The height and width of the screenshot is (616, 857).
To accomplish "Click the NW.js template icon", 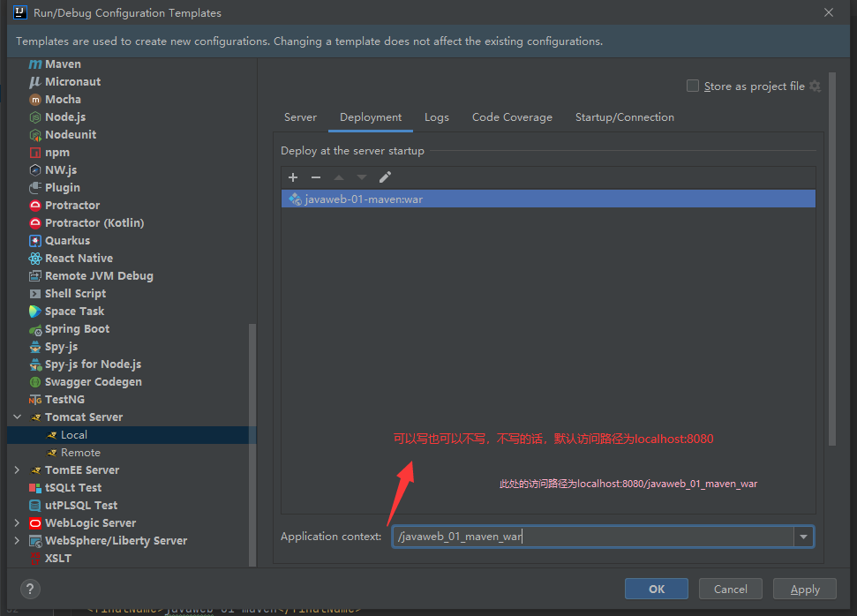I will (35, 170).
